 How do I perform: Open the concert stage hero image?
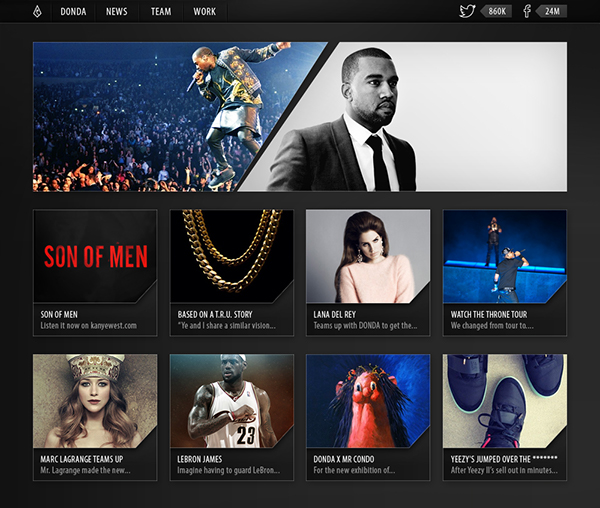click(161, 117)
